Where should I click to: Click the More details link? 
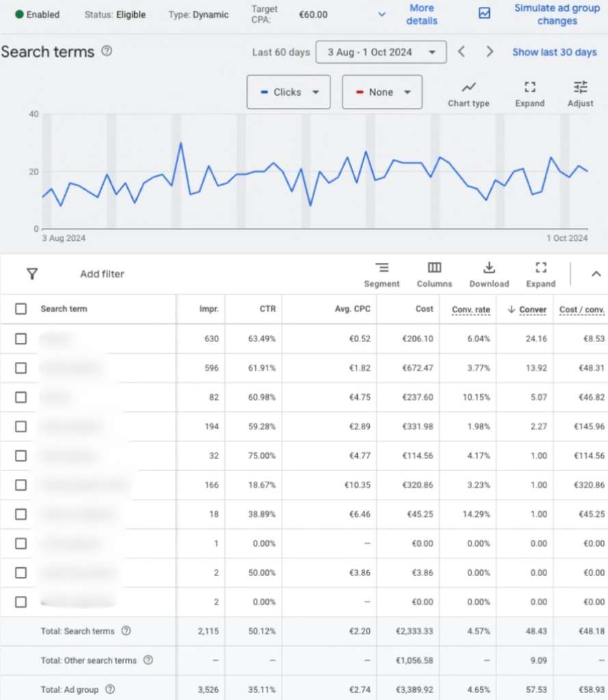(x=421, y=14)
